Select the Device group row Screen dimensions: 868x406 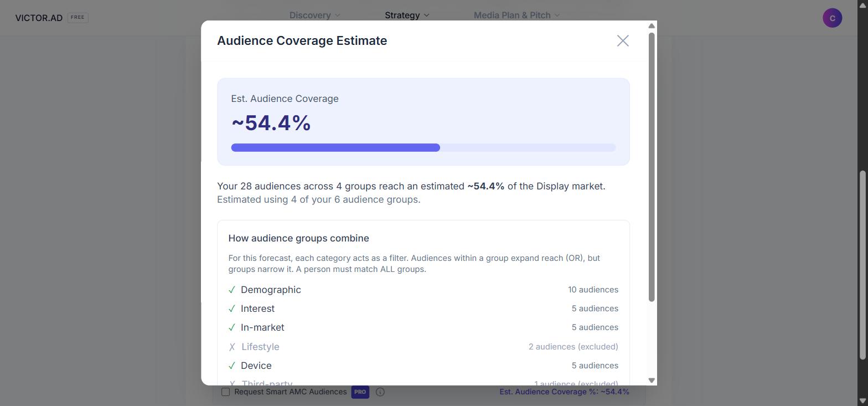(423, 366)
